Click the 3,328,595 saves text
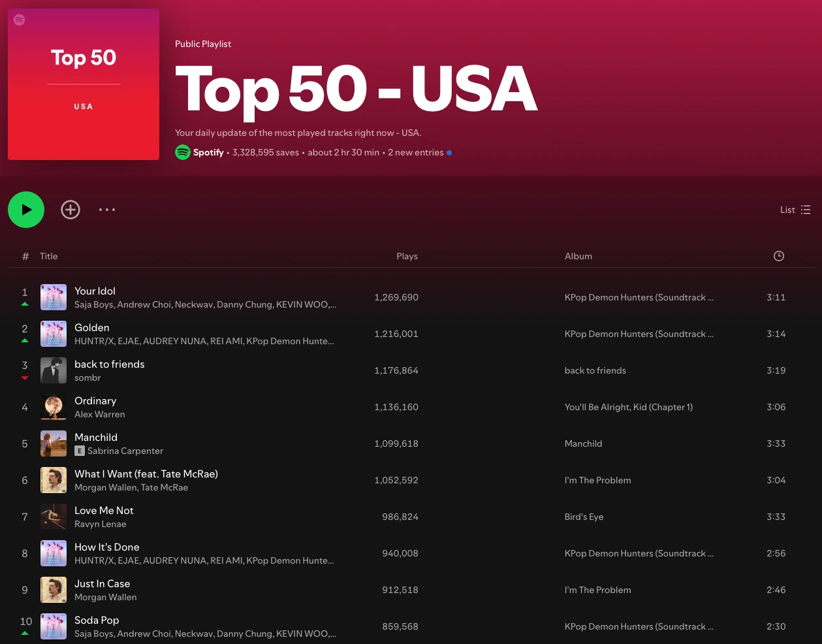 pyautogui.click(x=266, y=152)
